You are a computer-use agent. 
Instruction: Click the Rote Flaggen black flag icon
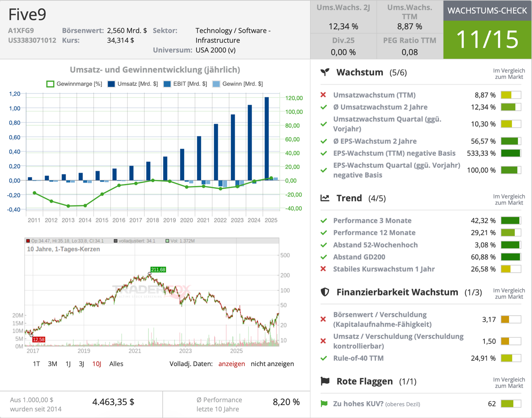pos(325,381)
